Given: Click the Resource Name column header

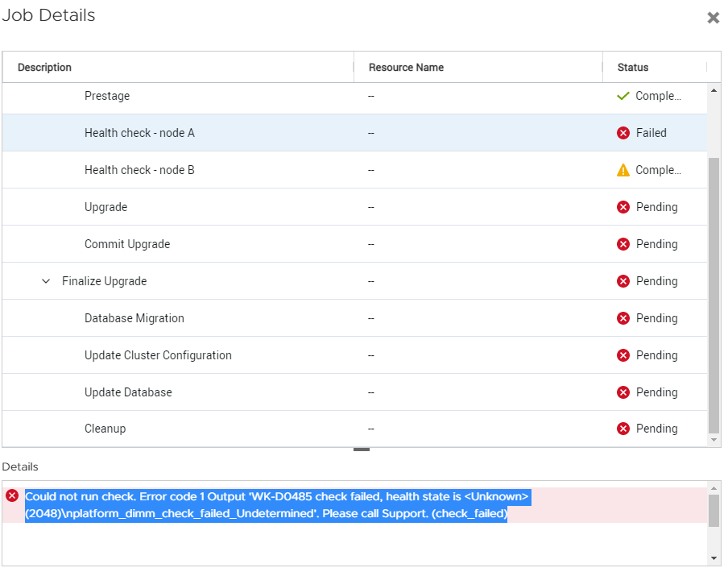Looking at the screenshot, I should click(403, 67).
